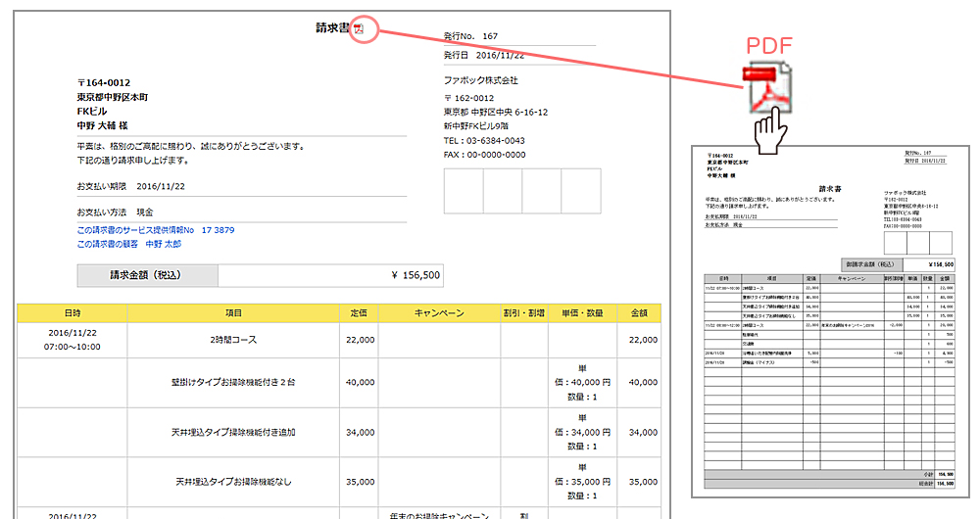This screenshot has width=980, height=519.
Task: Open service info link number 17 3879
Action: click(156, 230)
